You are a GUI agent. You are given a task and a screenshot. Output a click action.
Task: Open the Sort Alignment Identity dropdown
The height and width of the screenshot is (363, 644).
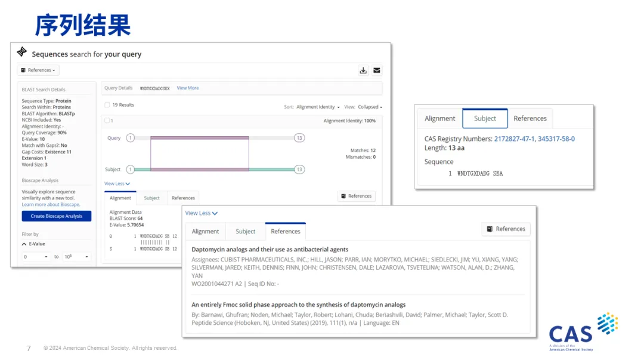click(x=318, y=107)
